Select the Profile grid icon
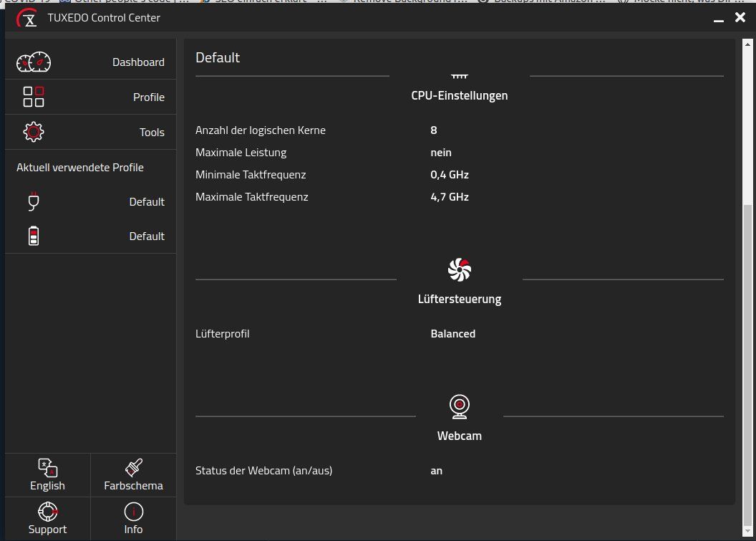Viewport: 756px width, 541px height. [x=33, y=97]
